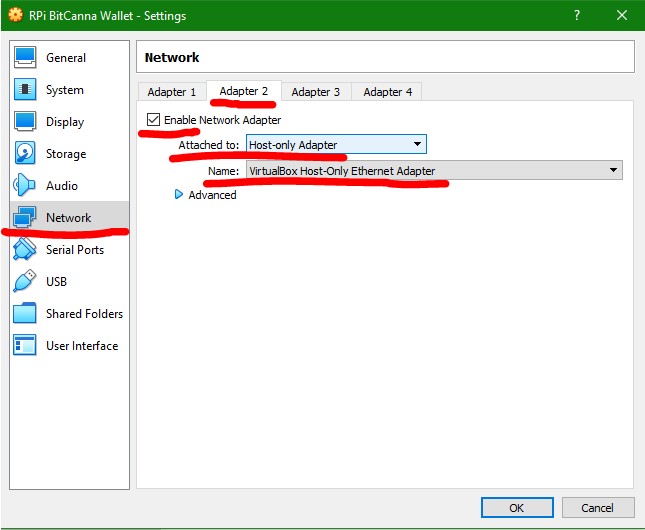Go to User Interface settings label
645x530 pixels.
82,346
